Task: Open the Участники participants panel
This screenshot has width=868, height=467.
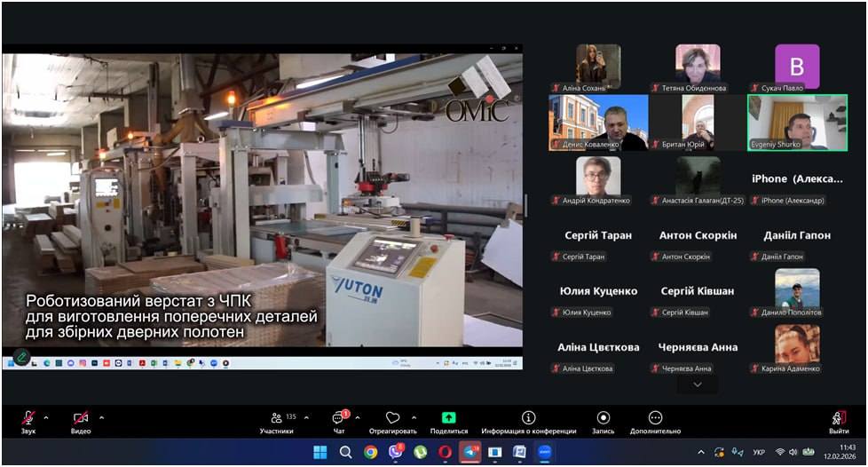Action: click(276, 418)
